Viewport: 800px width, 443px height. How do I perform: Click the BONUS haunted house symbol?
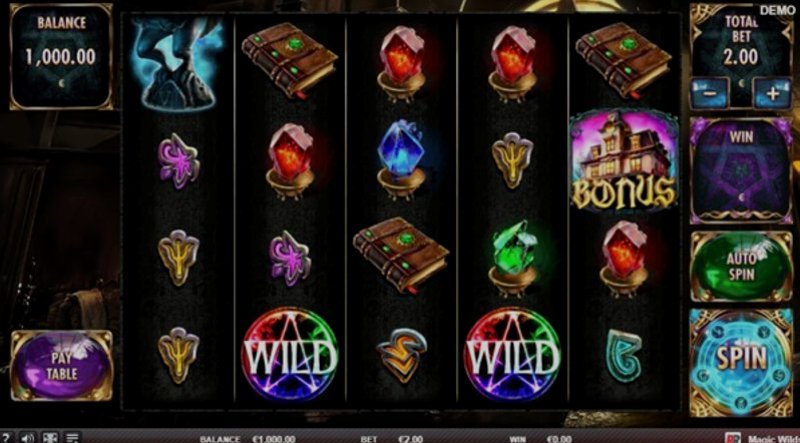click(x=623, y=160)
